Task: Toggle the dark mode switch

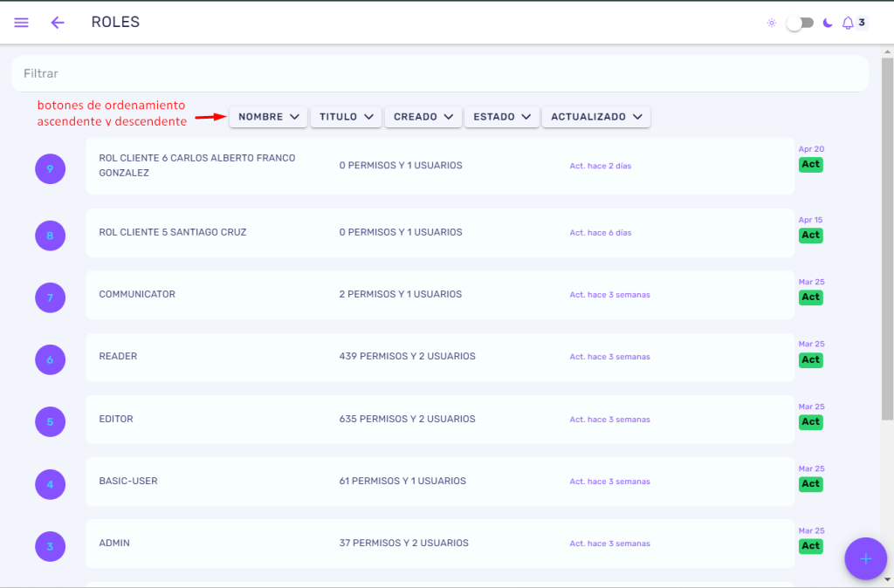Action: pos(800,23)
